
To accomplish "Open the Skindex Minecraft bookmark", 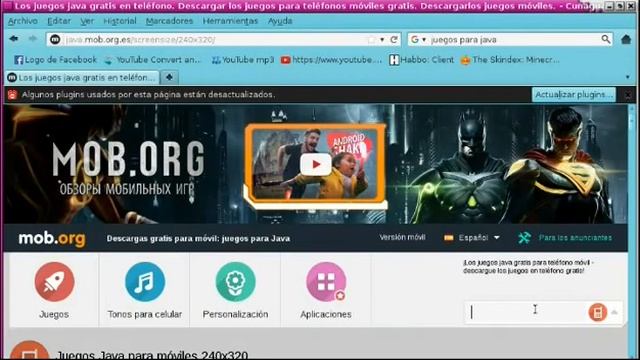I will click(x=510, y=60).
